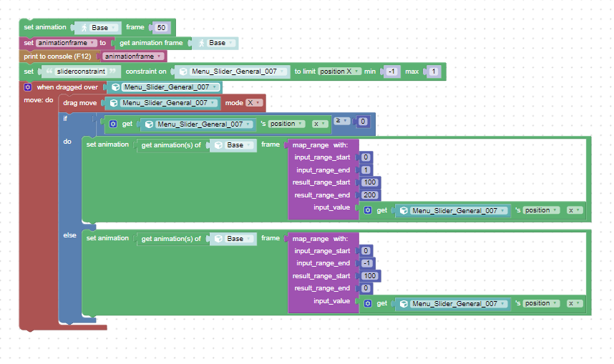614x364 pixels.
Task: Edit result_range_end 200 in the do branch
Action: [x=370, y=195]
